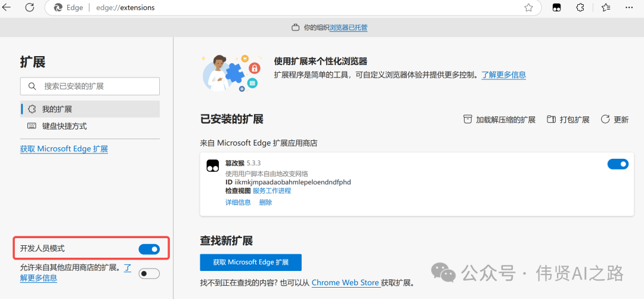Screen dimensions: 644x299
Task: Click 打包扩展 button
Action: [568, 120]
